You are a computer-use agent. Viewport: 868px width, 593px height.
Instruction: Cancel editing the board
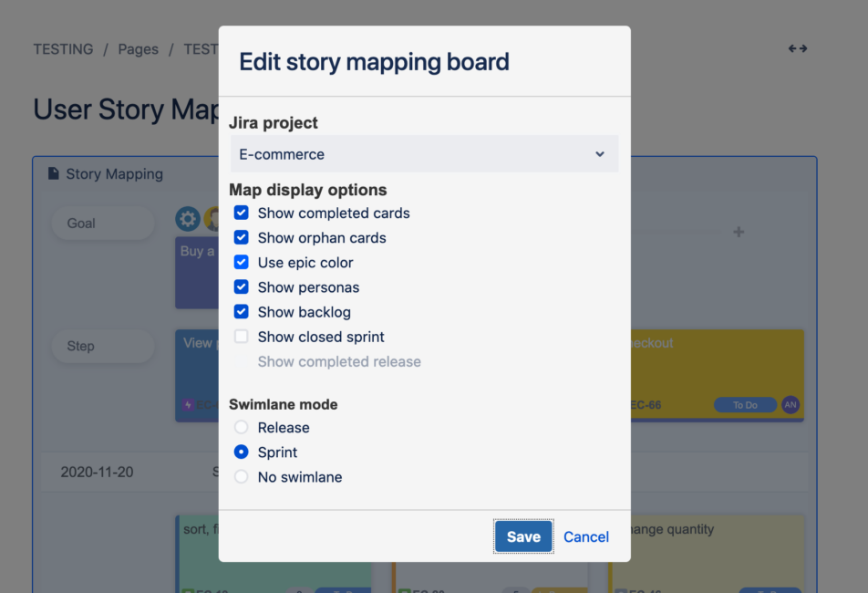point(585,536)
